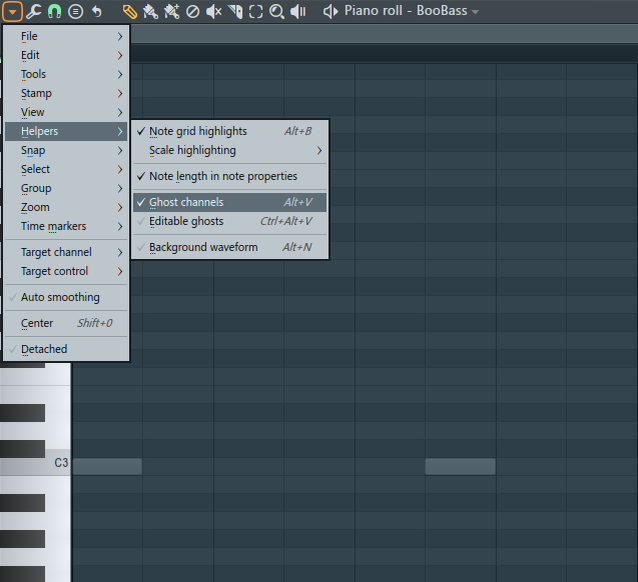Screen dimensions: 638x582
Task: Click the speaker icon before Piano roll title
Action: coord(330,11)
